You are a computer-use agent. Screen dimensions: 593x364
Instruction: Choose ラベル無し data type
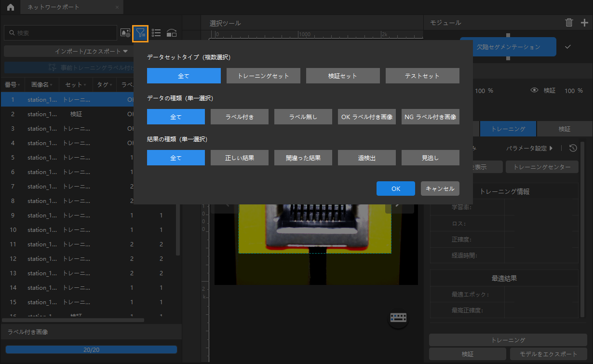click(303, 117)
